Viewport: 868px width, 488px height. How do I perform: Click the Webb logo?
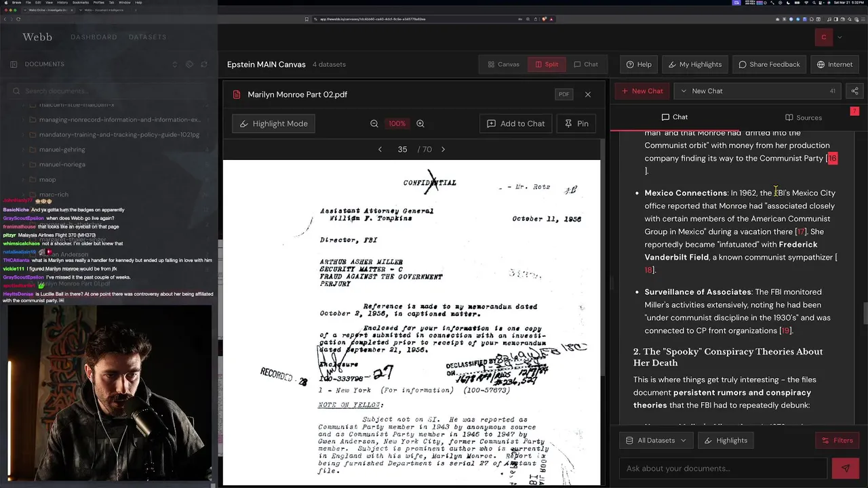click(37, 37)
